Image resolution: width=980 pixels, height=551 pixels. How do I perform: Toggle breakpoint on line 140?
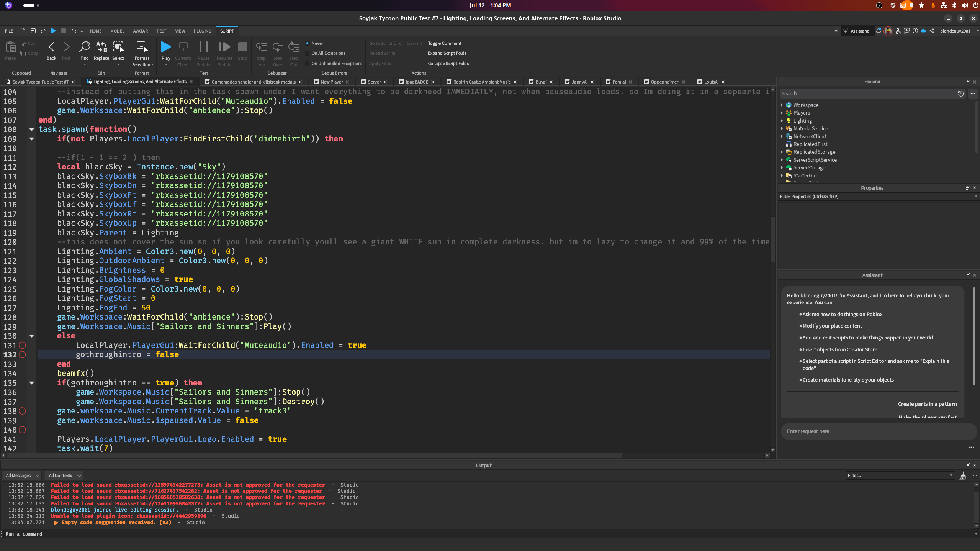point(23,430)
